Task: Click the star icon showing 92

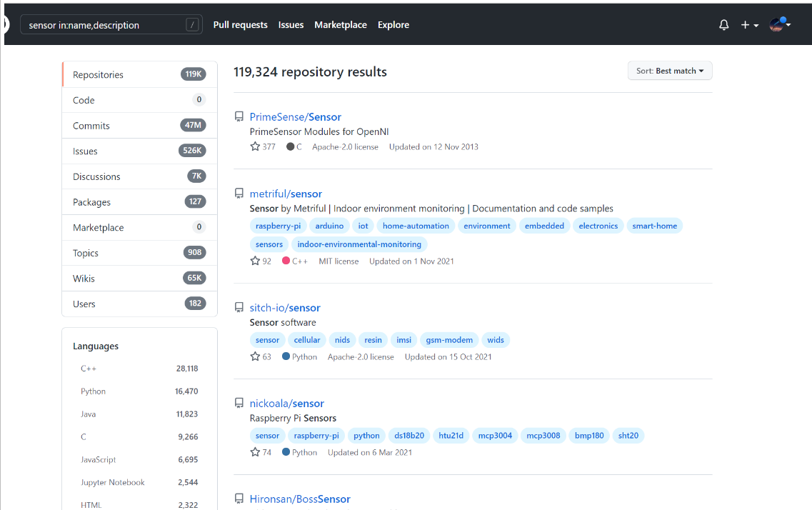Action: (x=255, y=261)
